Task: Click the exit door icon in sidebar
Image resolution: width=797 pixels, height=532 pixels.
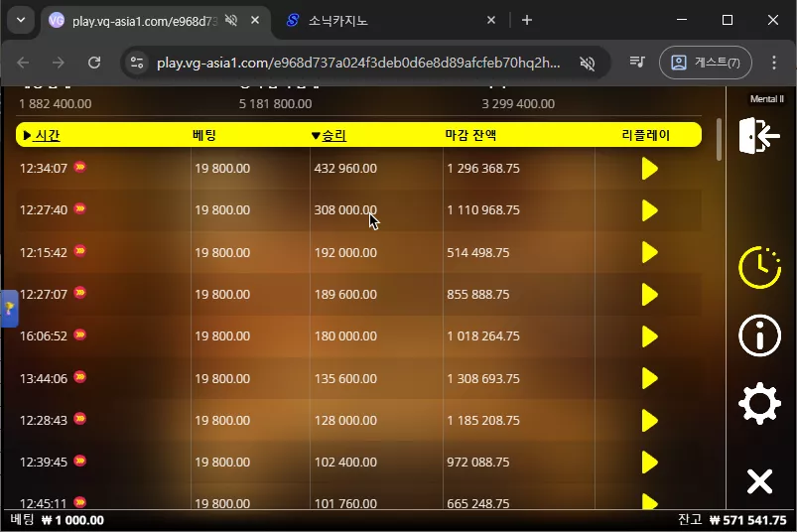Action: 759,135
